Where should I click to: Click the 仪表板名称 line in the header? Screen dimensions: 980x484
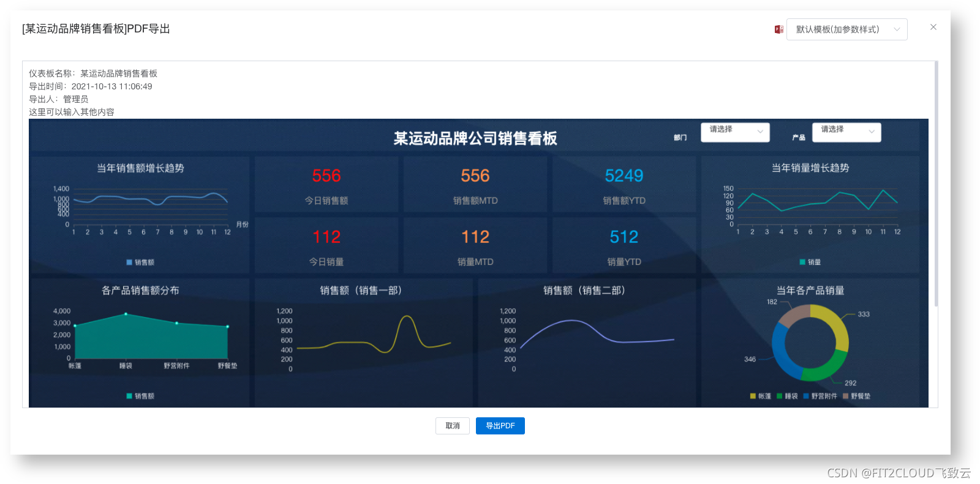(93, 73)
